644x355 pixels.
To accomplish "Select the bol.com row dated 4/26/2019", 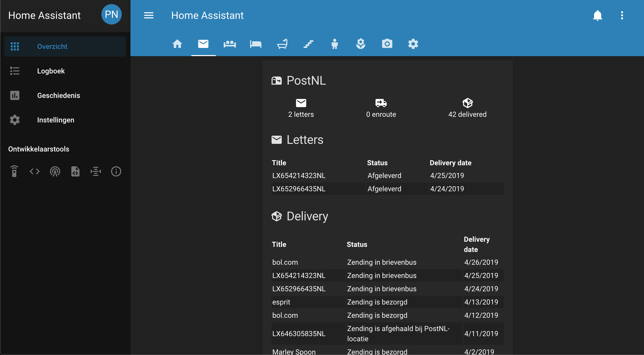I will coord(387,262).
